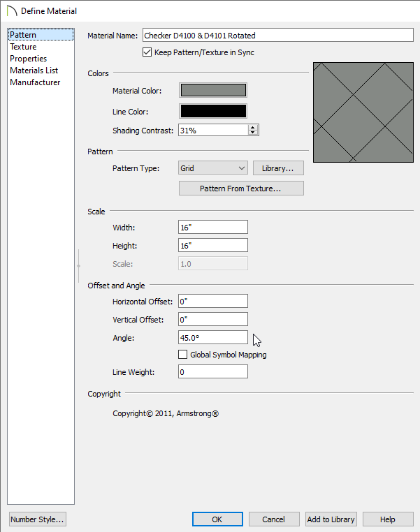Click the Horizontal Offset field
420x532 pixels.
coord(213,302)
